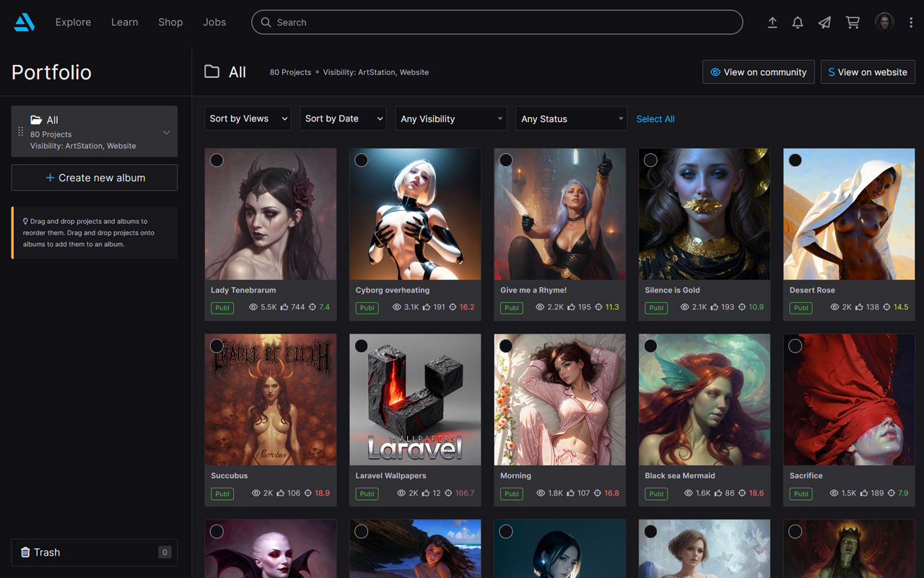Viewport: 924px width, 578px height.
Task: Open the Jobs menu item
Action: coord(214,22)
